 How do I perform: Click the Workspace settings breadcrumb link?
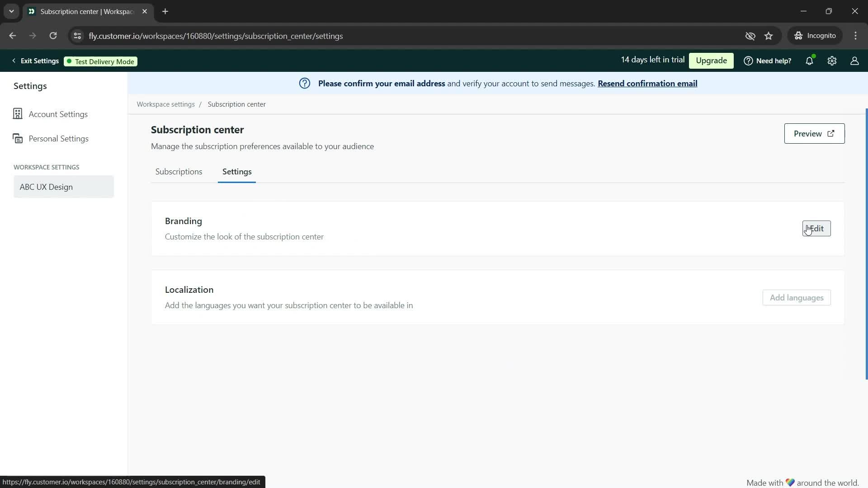166,103
